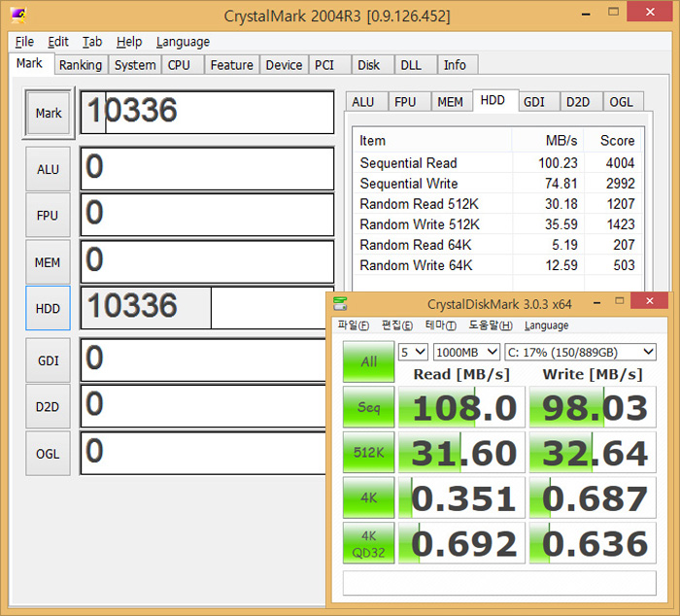Run the D2D benchmark button
This screenshot has width=680, height=616.
pyautogui.click(x=48, y=406)
